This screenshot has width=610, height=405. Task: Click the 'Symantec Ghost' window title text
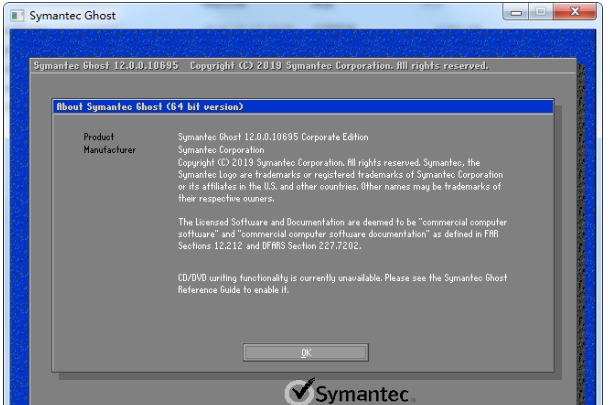click(x=73, y=16)
